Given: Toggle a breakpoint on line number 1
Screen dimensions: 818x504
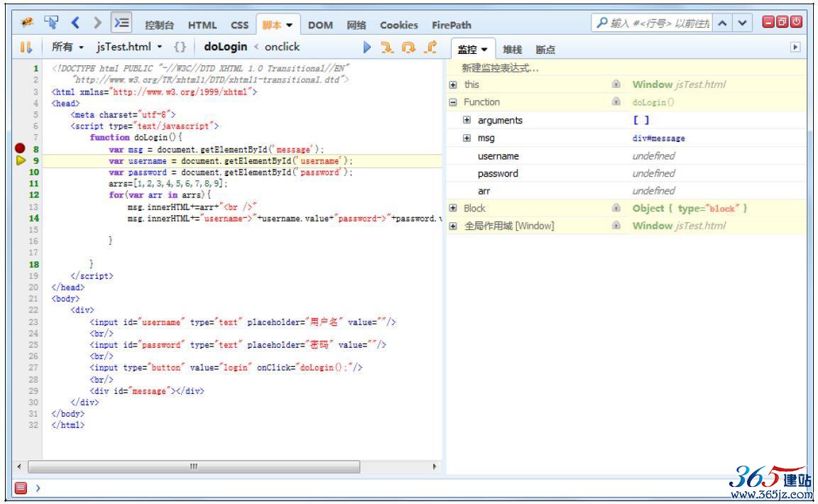Looking at the screenshot, I should 36,68.
